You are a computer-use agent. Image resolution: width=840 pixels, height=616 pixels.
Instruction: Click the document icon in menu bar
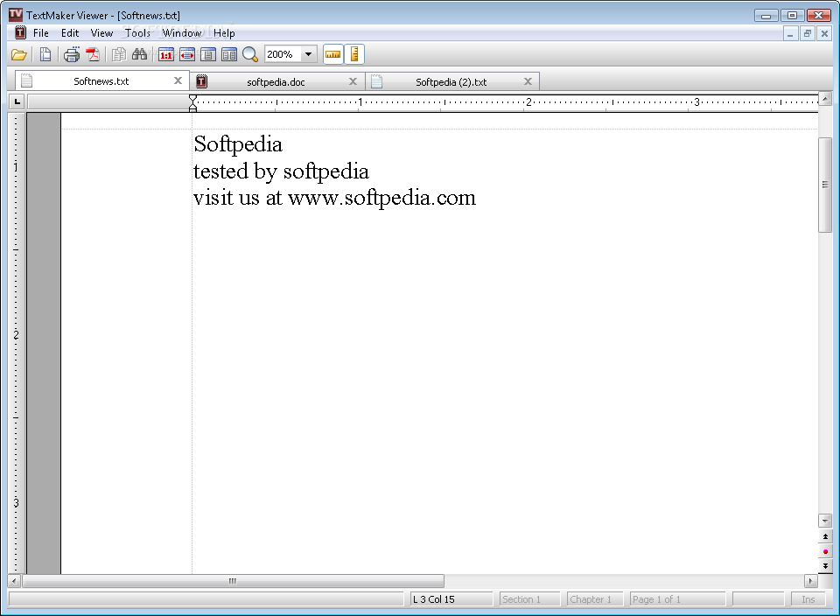point(20,32)
